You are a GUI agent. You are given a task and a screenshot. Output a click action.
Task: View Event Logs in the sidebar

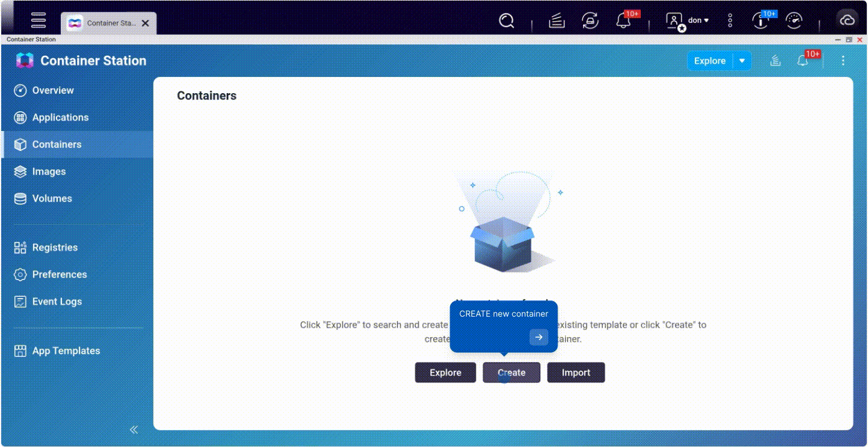click(77, 302)
